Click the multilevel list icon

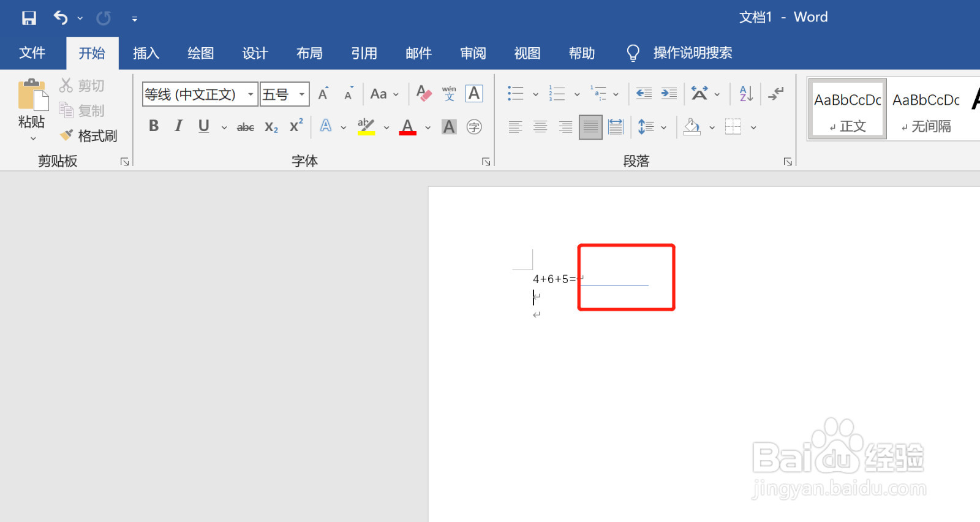598,94
